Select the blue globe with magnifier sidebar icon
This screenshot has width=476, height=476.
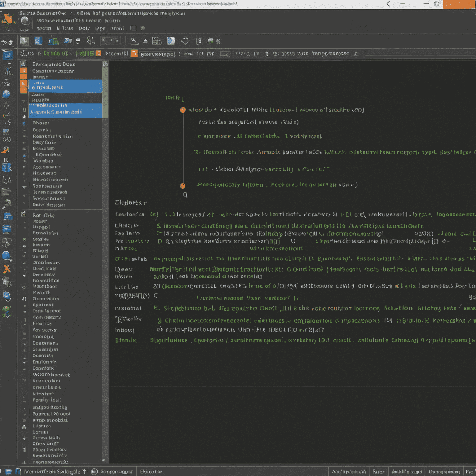point(7,256)
